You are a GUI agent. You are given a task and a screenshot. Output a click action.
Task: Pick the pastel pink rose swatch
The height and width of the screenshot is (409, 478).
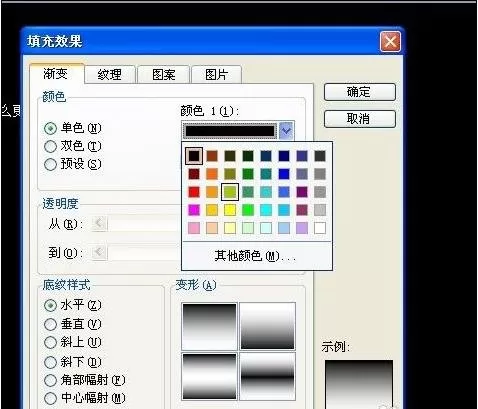(x=194, y=228)
